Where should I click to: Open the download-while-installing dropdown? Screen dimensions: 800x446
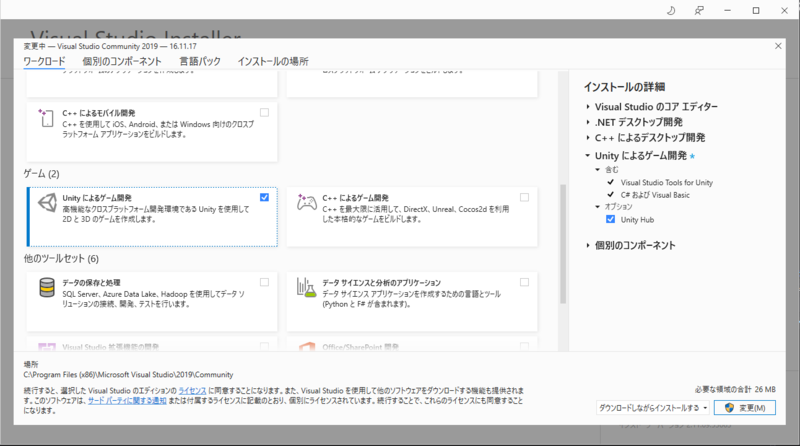(653, 408)
